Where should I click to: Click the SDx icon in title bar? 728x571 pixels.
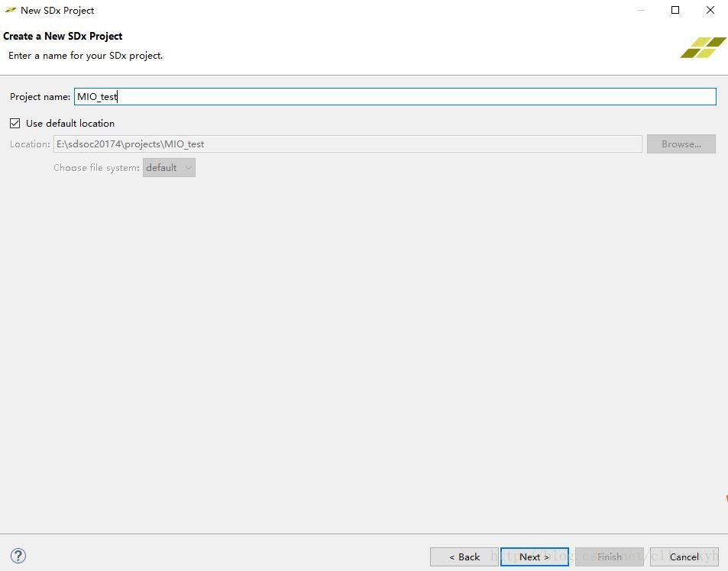(x=10, y=10)
